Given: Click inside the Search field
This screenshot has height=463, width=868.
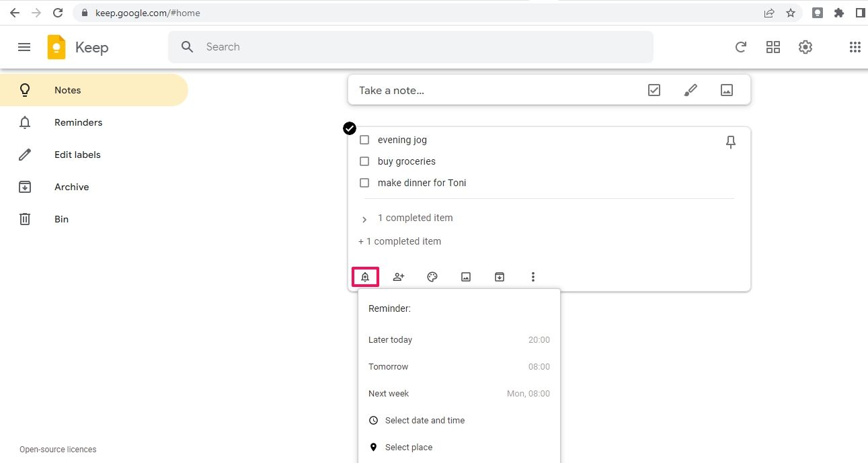Looking at the screenshot, I should tap(411, 47).
